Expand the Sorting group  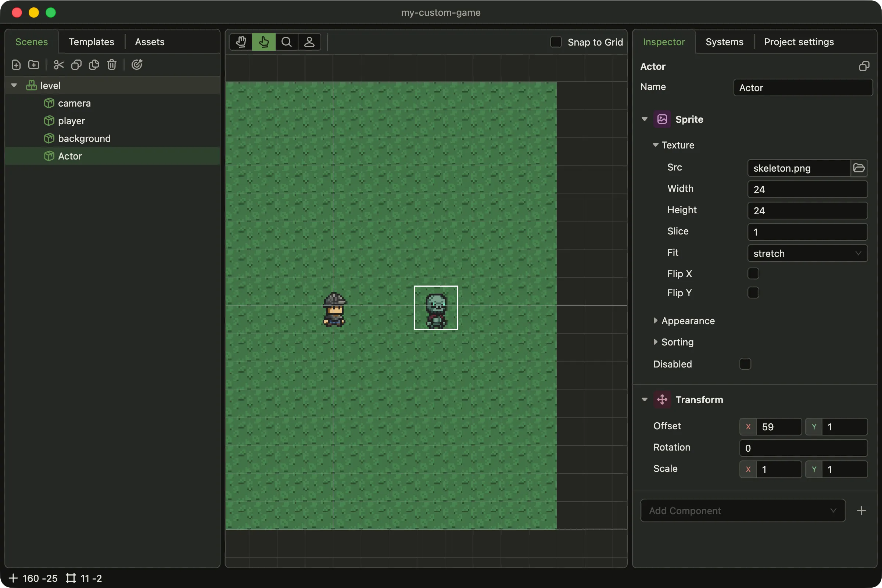[x=656, y=342]
